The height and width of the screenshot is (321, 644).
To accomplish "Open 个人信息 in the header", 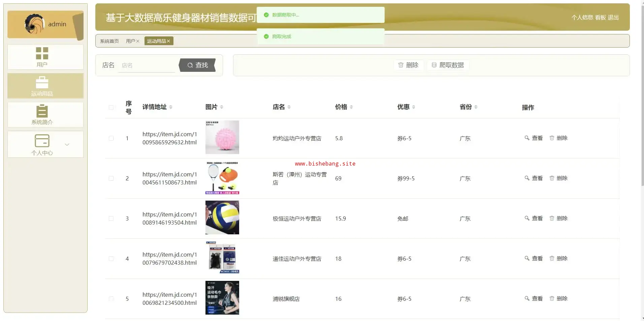I will 582,18.
